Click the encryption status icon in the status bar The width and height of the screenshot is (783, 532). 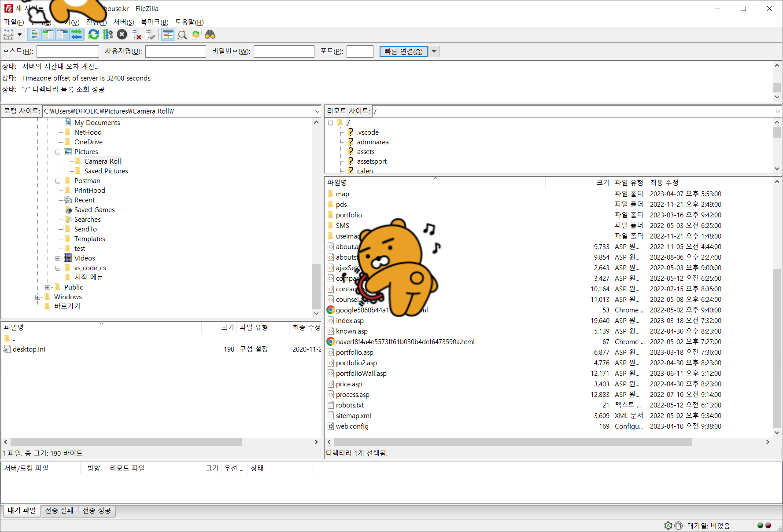click(x=668, y=525)
